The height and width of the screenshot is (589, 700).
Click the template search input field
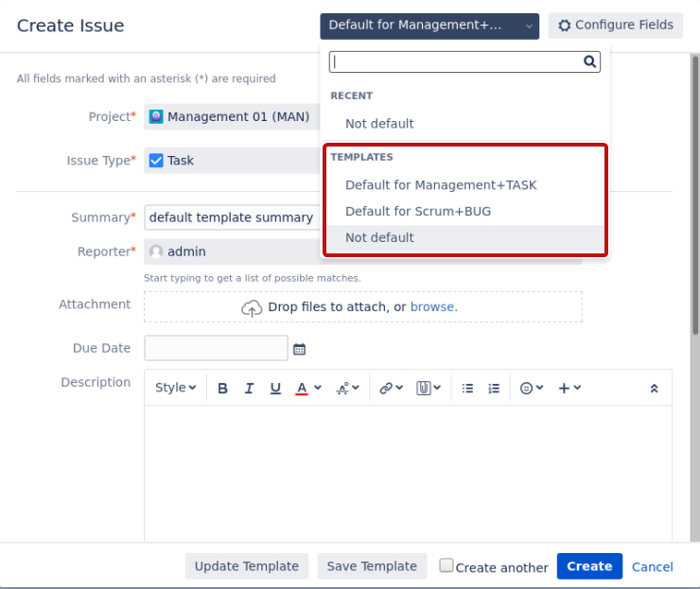click(x=456, y=62)
